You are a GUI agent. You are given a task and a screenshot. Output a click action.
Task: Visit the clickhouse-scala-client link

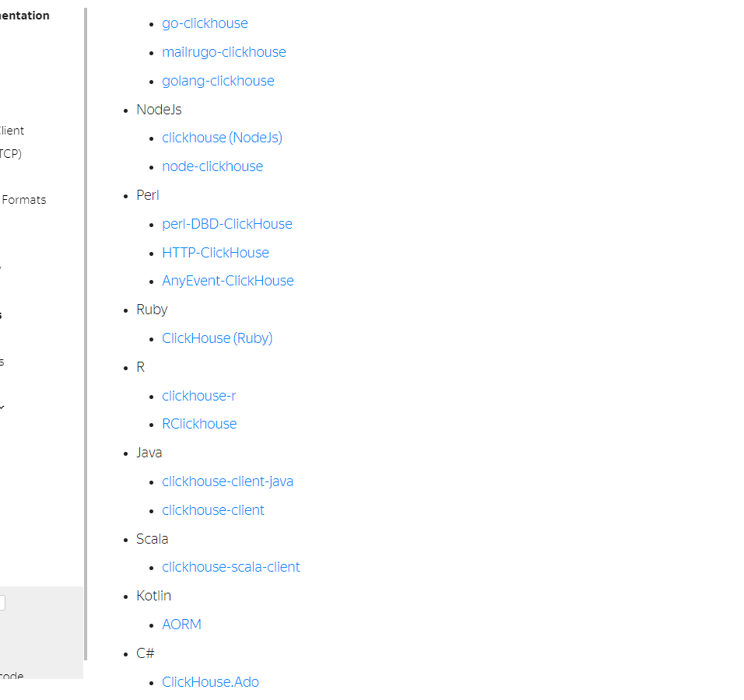coord(230,567)
